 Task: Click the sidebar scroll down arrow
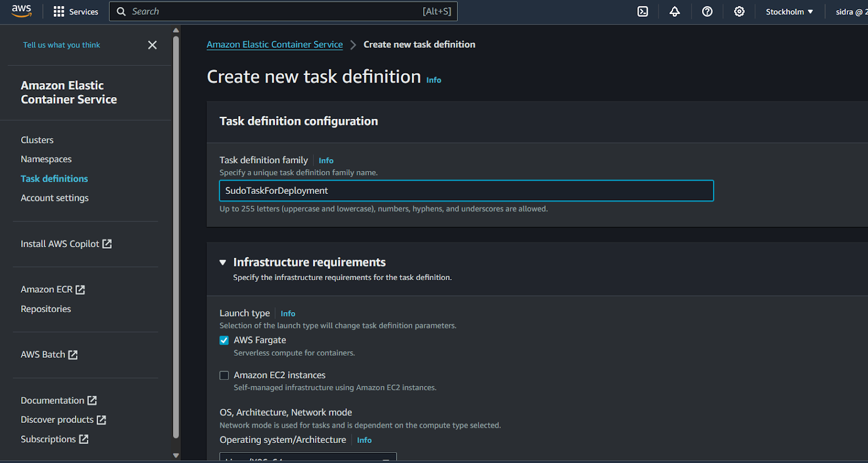pyautogui.click(x=176, y=455)
